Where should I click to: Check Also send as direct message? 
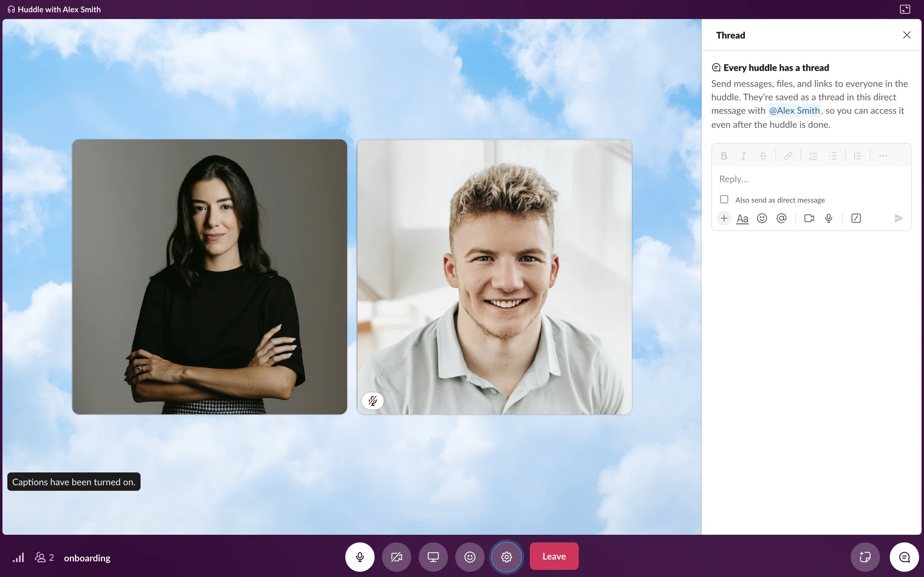pyautogui.click(x=724, y=199)
